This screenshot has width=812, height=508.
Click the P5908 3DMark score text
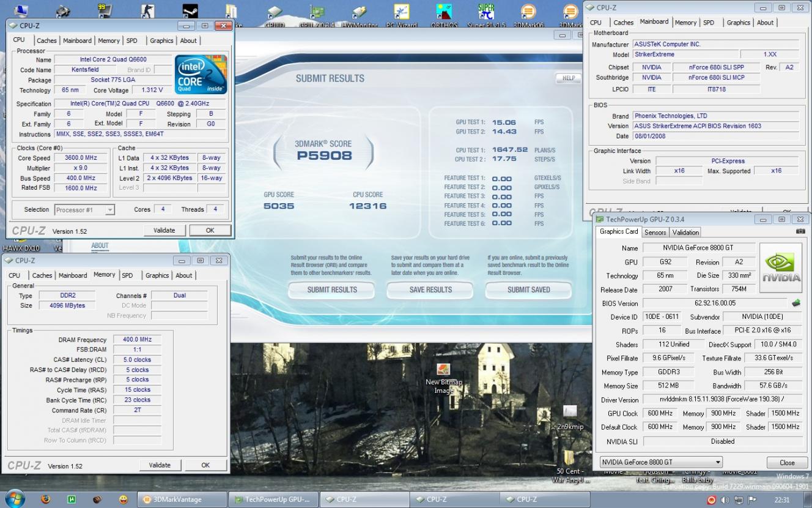[x=324, y=155]
